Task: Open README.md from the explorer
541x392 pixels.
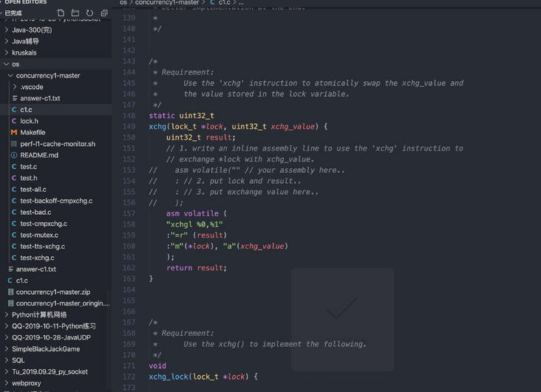Action: pos(38,155)
